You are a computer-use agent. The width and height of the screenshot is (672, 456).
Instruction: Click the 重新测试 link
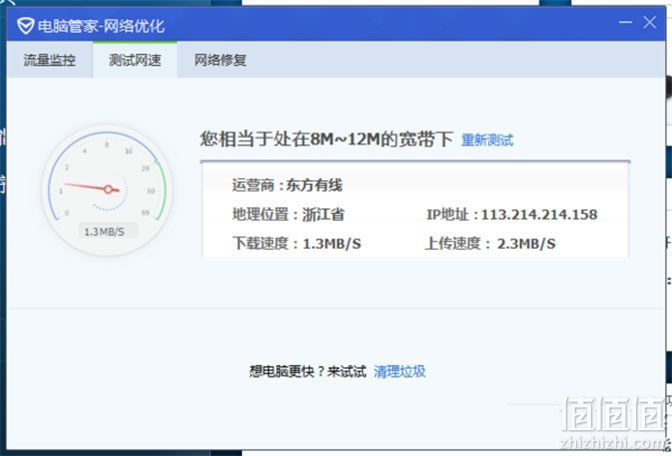[487, 140]
